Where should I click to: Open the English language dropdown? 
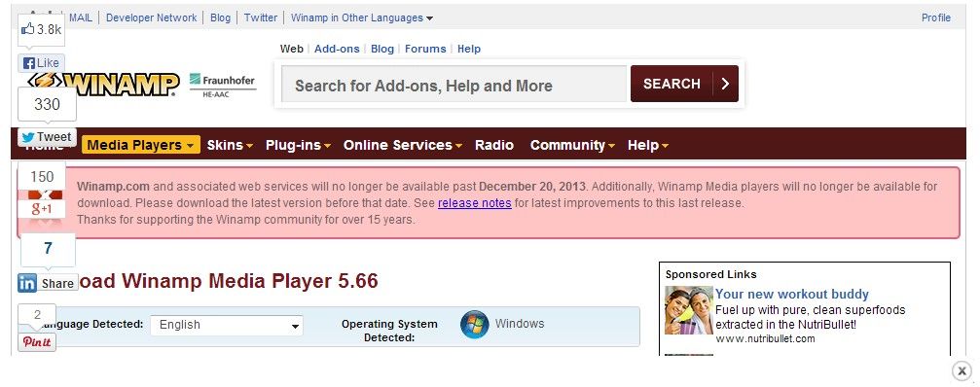(x=227, y=325)
